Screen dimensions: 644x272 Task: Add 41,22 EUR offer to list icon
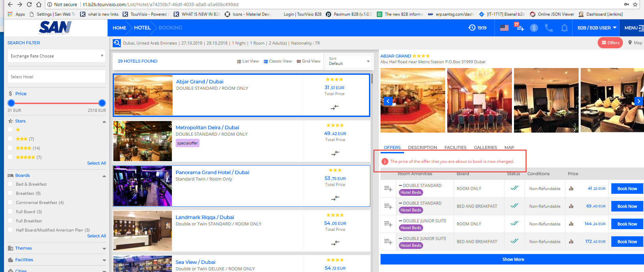coord(388,188)
